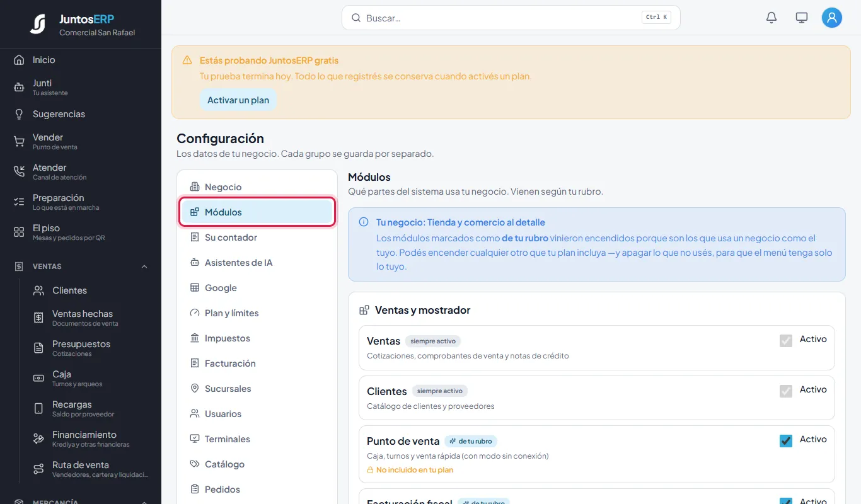
Task: Click the Caja cash register icon
Action: tap(38, 379)
